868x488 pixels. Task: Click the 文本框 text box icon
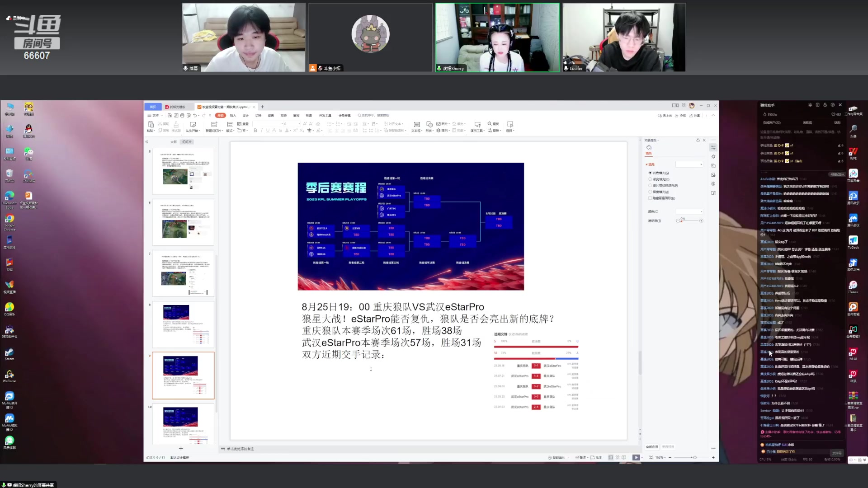(416, 125)
